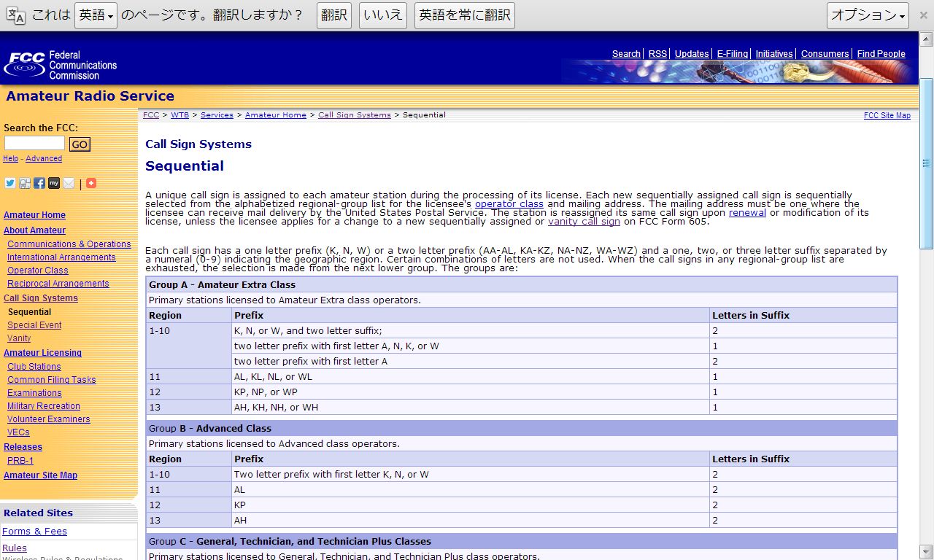Click the second social bookmark share icon
This screenshot has height=560, width=934.
25,183
